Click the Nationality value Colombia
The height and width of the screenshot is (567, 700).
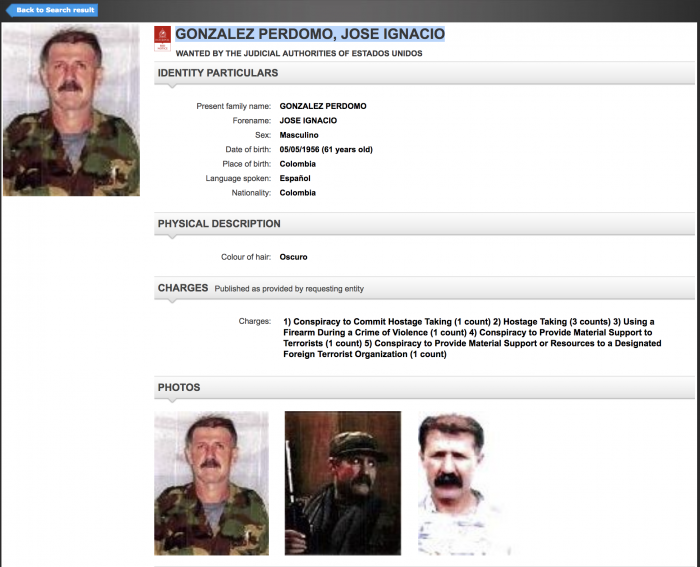click(x=298, y=192)
